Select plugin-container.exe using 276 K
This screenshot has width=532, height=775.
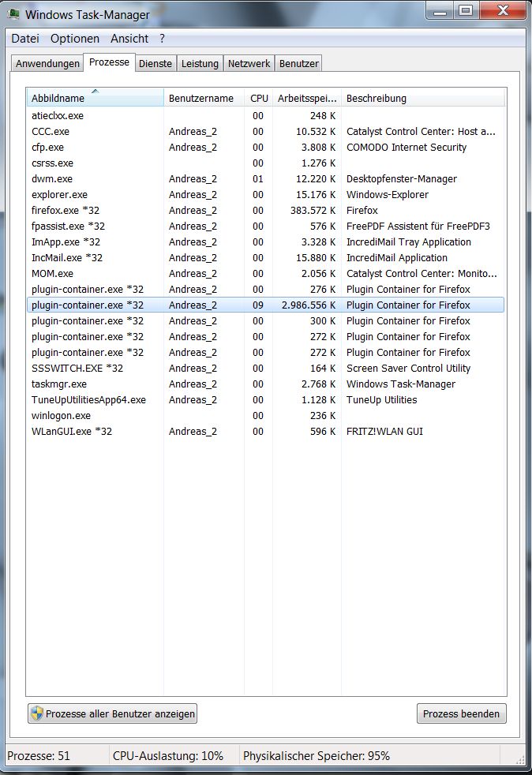(266, 290)
